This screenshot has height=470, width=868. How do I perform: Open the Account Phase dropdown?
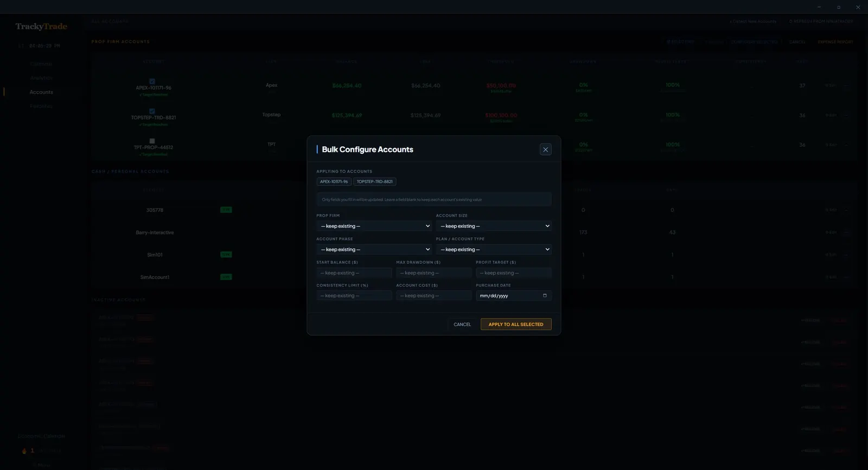374,250
